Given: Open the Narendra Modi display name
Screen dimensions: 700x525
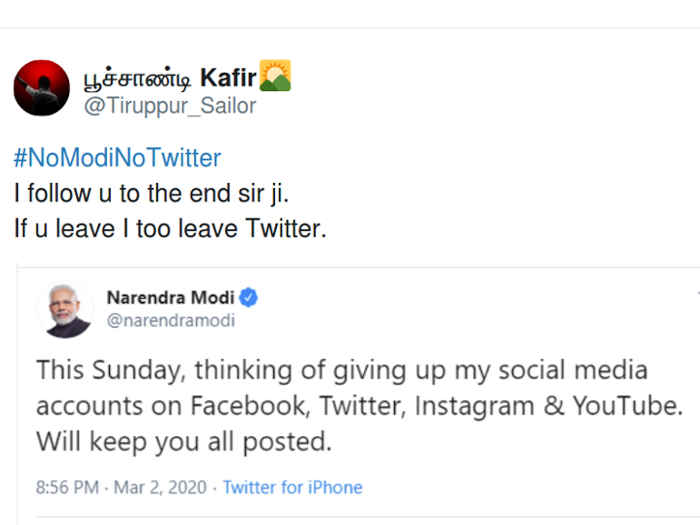Looking at the screenshot, I should 170,298.
